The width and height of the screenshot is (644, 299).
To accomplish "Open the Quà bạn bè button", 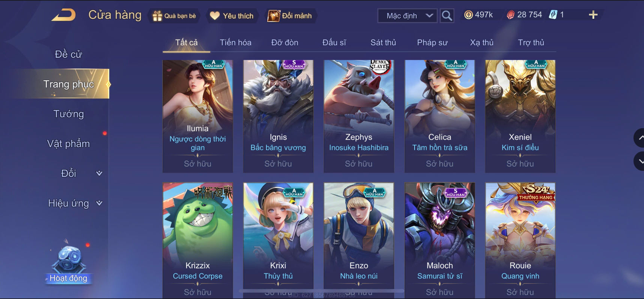I will click(174, 16).
